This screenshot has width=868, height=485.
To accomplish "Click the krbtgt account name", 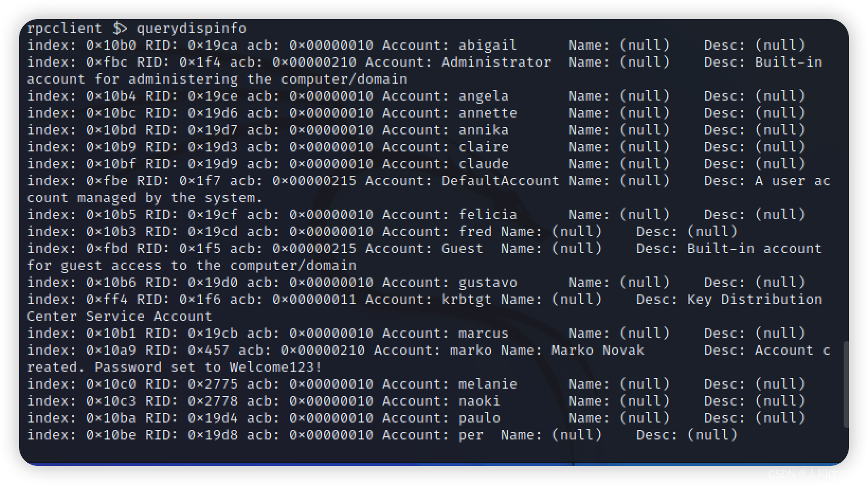I will click(466, 299).
